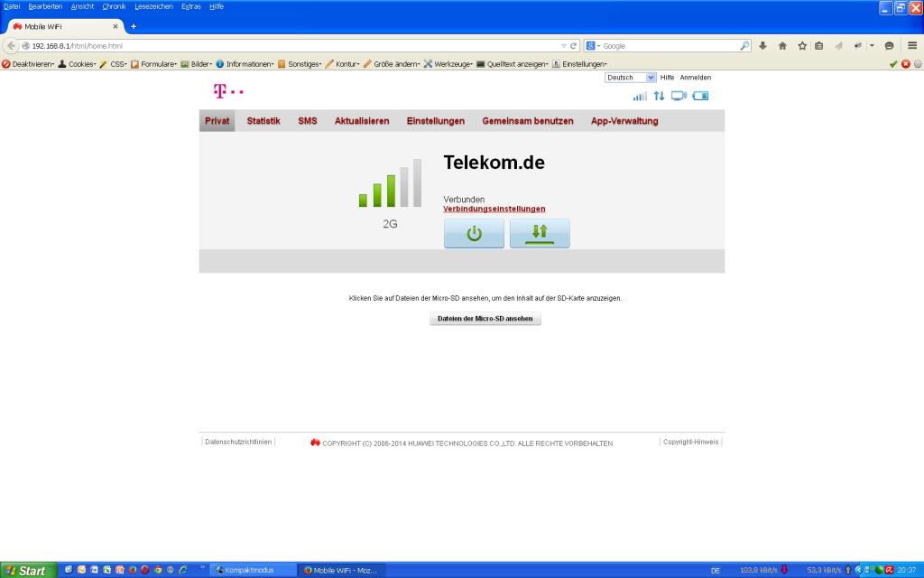The height and width of the screenshot is (578, 924).
Task: Open the Datei menu
Action: pos(12,6)
